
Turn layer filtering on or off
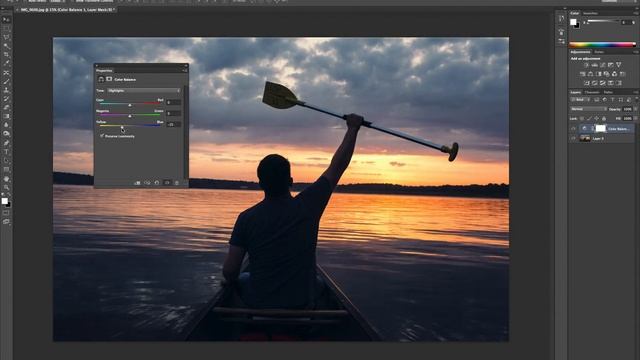636,99
